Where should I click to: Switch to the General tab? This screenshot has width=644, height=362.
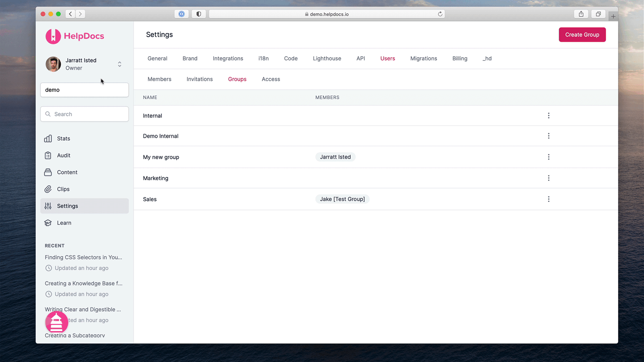(x=157, y=59)
